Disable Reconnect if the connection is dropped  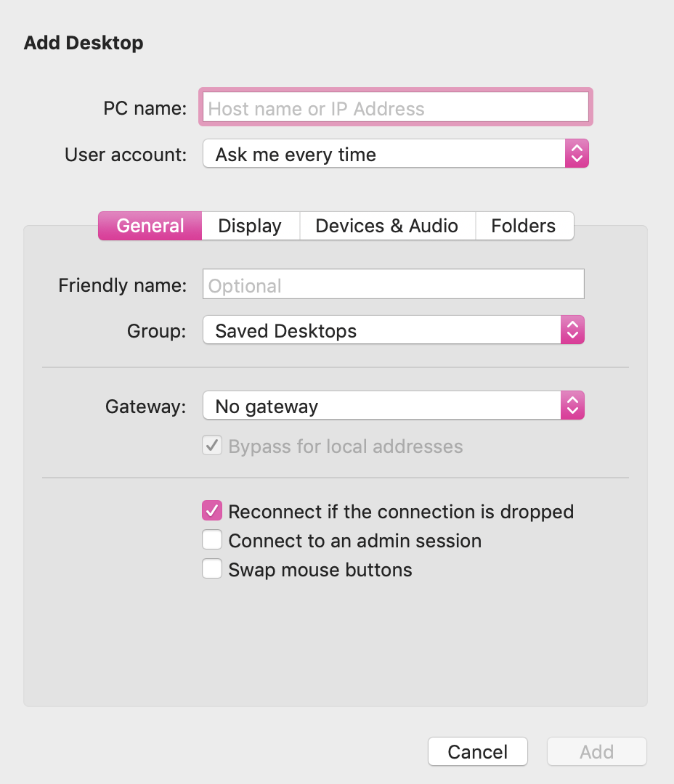[x=212, y=511]
